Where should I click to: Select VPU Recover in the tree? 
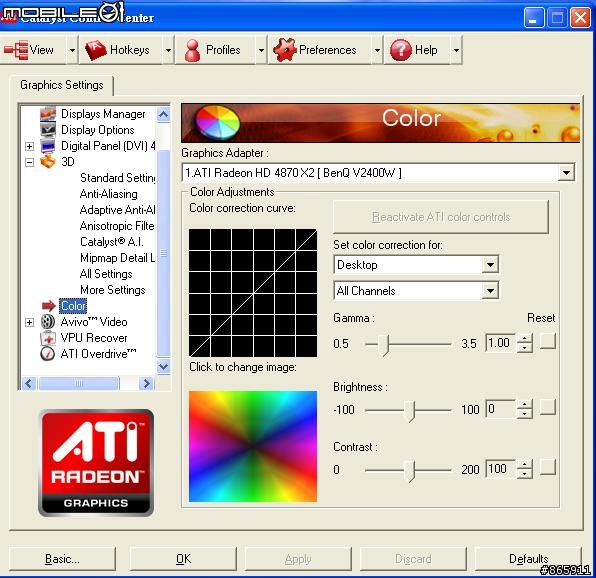(x=94, y=338)
